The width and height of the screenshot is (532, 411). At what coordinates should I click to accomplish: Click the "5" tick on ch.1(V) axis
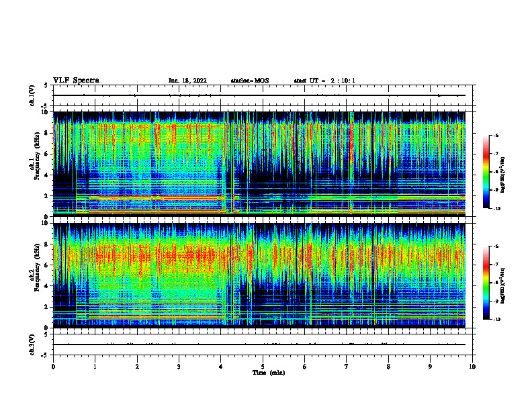[x=46, y=86]
